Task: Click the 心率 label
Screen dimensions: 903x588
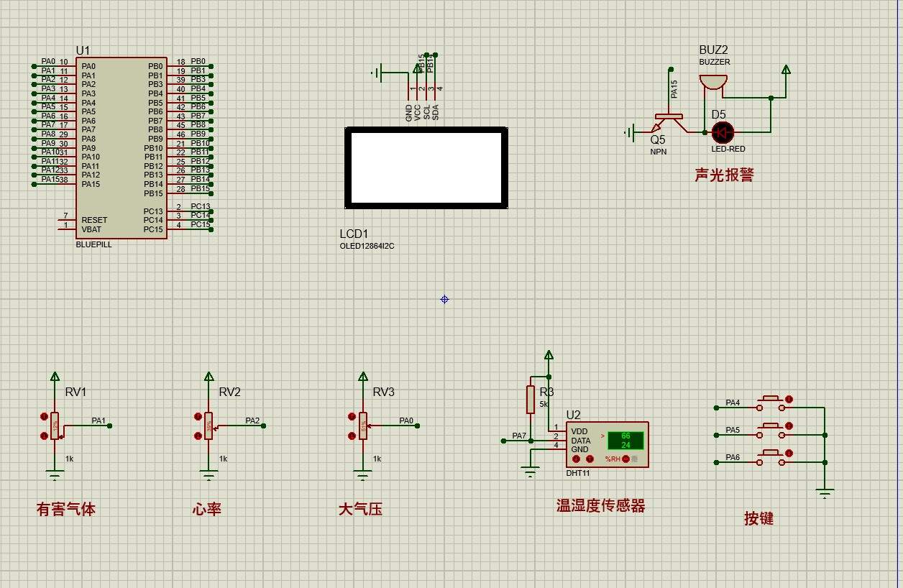Action: click(207, 510)
